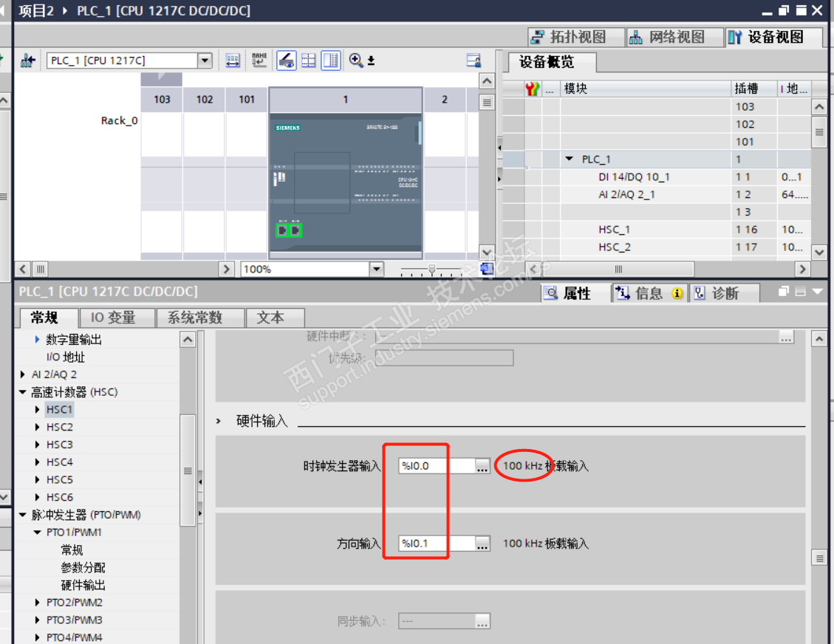
Task: Click browse button for 时钟发生器输入
Action: click(482, 466)
